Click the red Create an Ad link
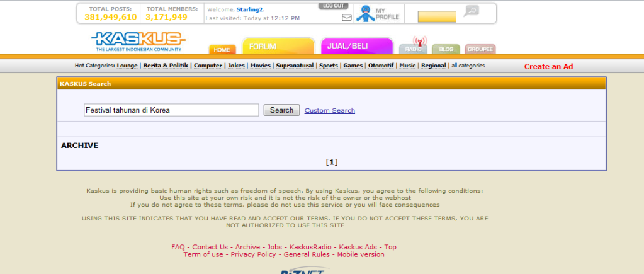Screen dimensions: 644x274 548,67
